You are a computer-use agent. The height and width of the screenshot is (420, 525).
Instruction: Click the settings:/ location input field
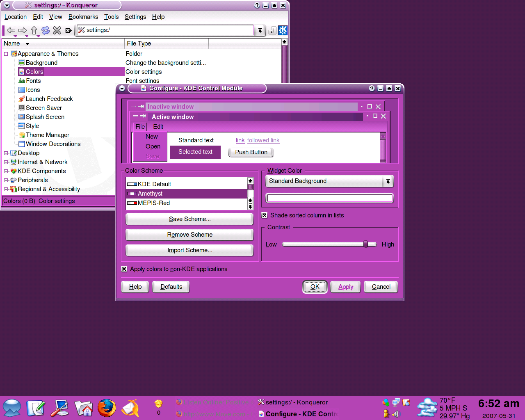(165, 30)
